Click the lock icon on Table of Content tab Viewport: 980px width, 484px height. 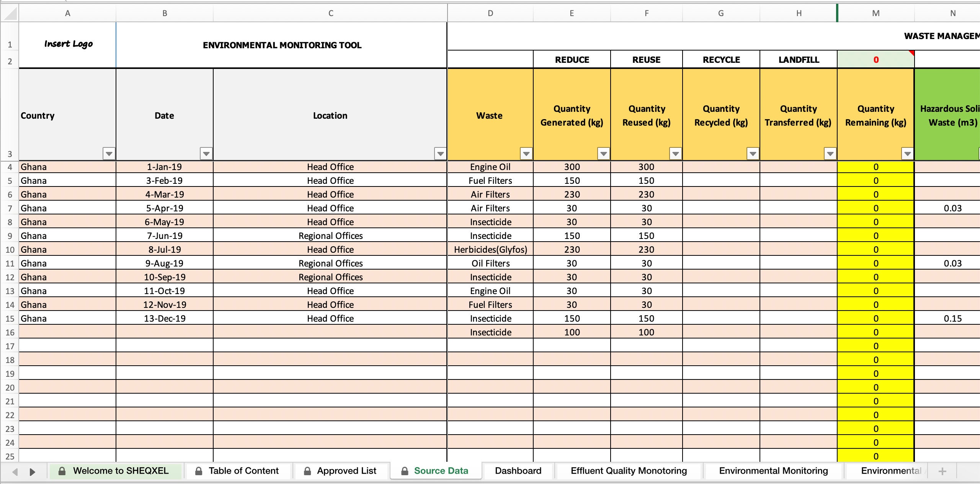pos(199,471)
